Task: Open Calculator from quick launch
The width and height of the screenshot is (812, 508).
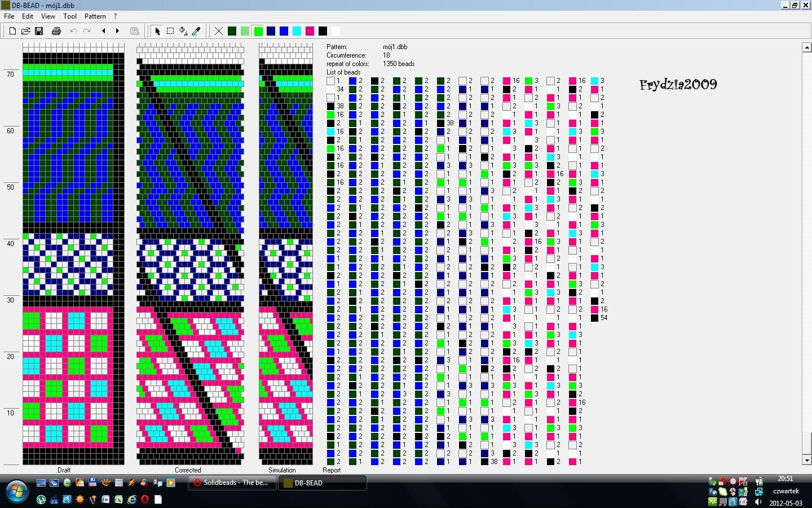Action: point(119,483)
